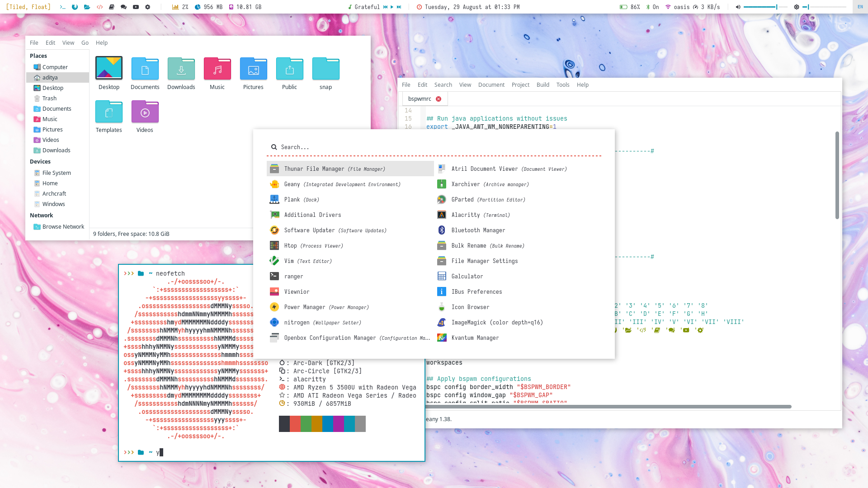Open the Build menu in Geany
Screen dimensions: 868x488
point(542,84)
